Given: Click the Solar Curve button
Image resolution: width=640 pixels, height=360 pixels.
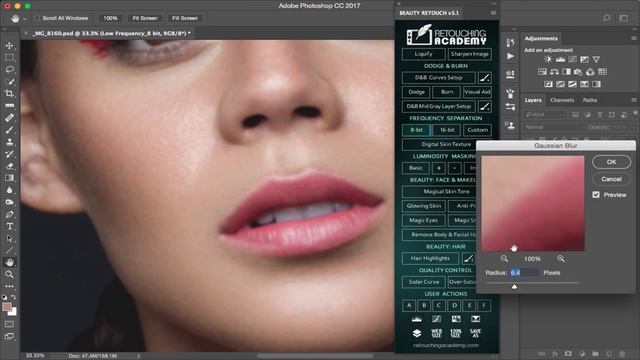Looking at the screenshot, I should pos(424,282).
